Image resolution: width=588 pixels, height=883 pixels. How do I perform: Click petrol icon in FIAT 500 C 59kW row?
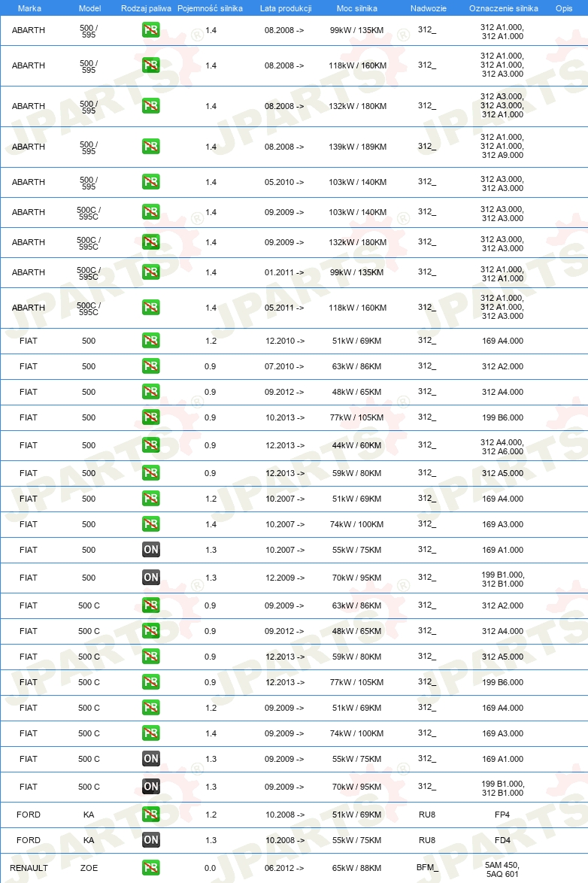150,657
